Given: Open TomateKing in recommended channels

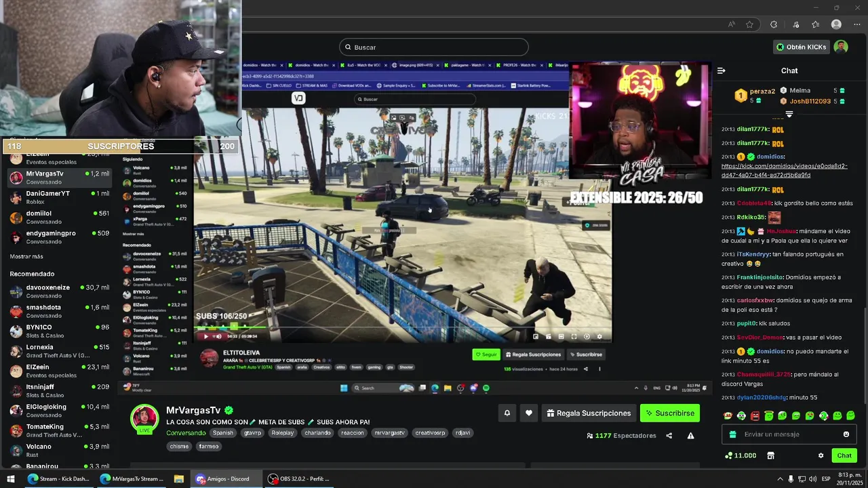Looking at the screenshot, I should coord(60,430).
